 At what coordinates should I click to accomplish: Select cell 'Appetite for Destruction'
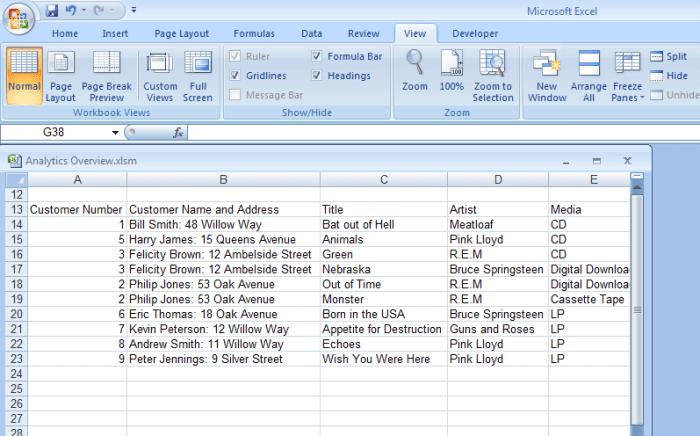[383, 329]
